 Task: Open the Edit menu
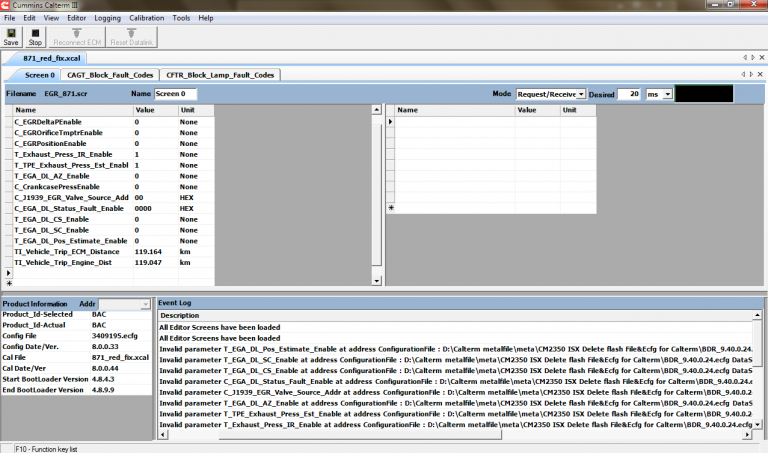[29, 18]
